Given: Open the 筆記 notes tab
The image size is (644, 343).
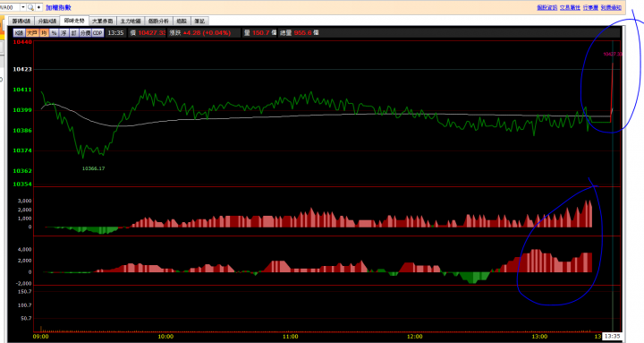Looking at the screenshot, I should click(199, 21).
